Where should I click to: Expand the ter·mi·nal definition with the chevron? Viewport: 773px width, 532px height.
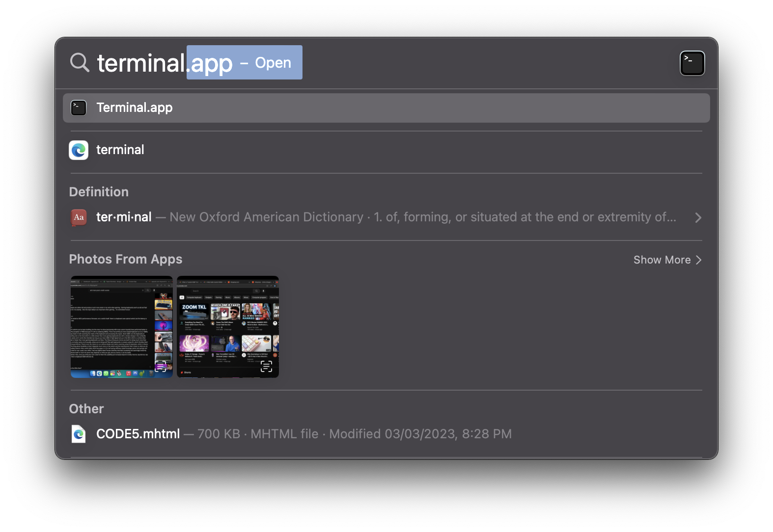pyautogui.click(x=698, y=217)
